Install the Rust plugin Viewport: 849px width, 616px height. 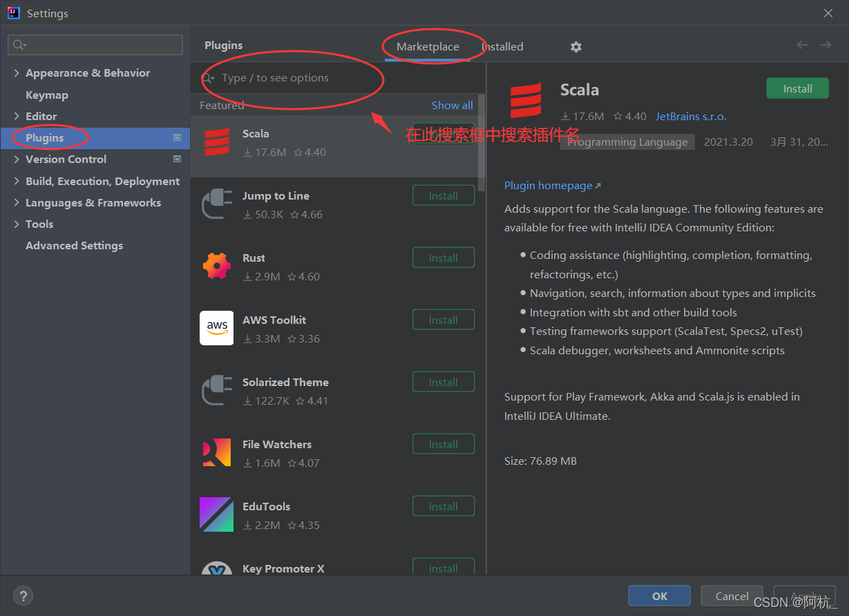[x=443, y=258]
